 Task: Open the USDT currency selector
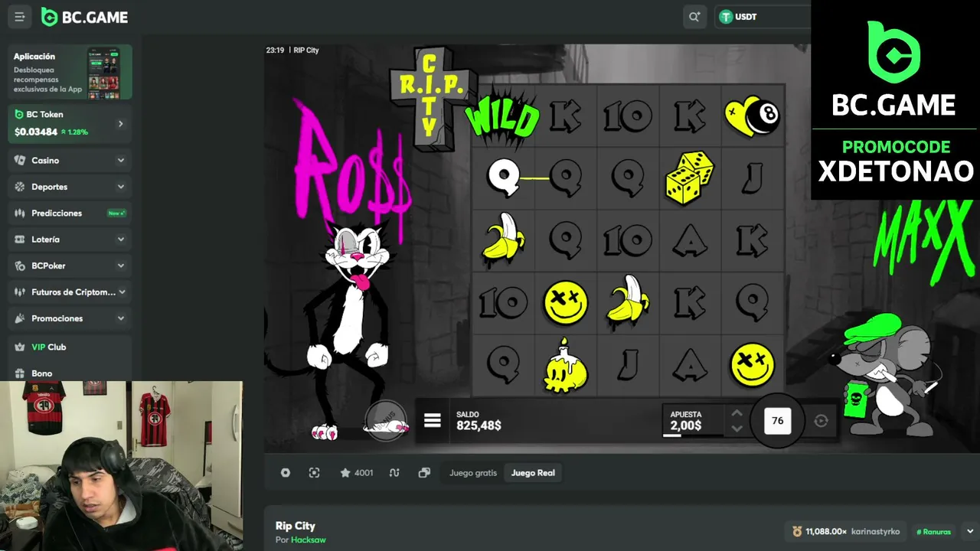(x=763, y=17)
